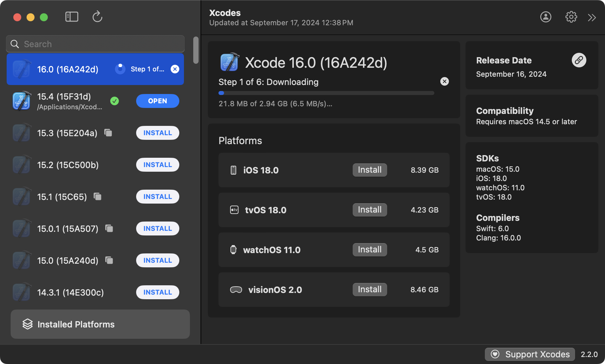Open the account profile icon

(x=546, y=17)
